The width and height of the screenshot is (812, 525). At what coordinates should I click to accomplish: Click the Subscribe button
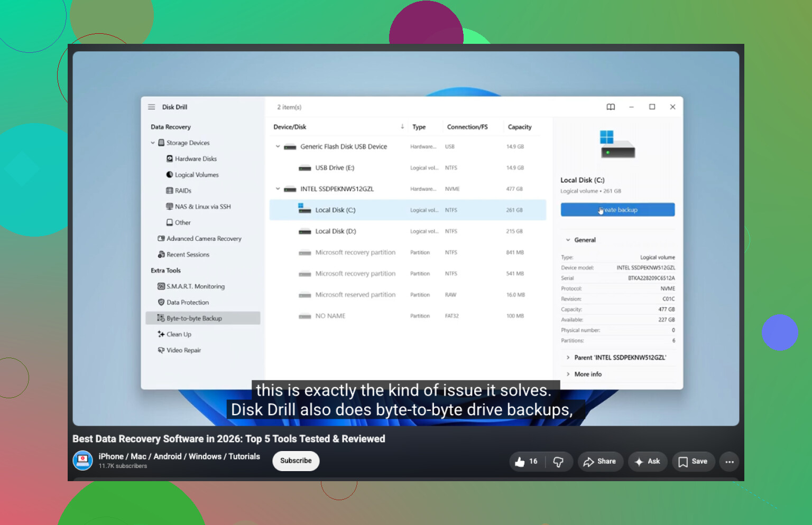(296, 461)
